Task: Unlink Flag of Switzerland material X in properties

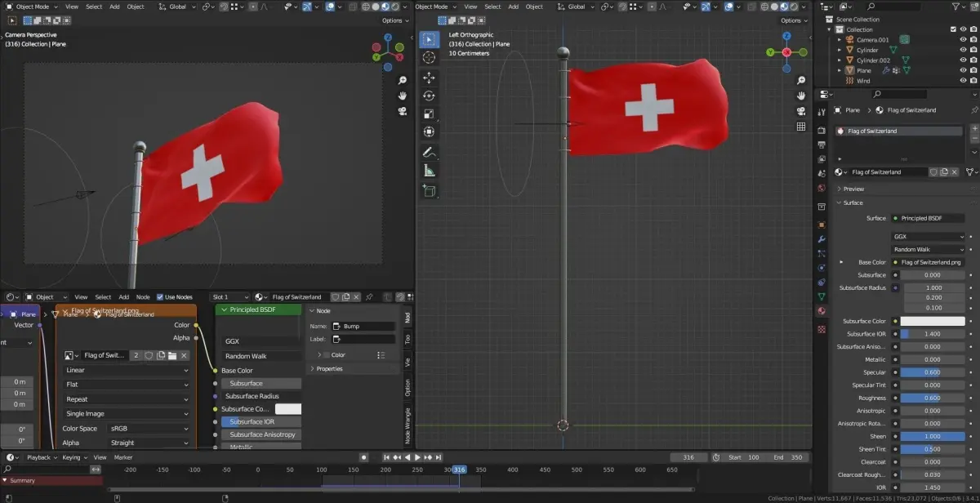Action: pyautogui.click(x=955, y=172)
